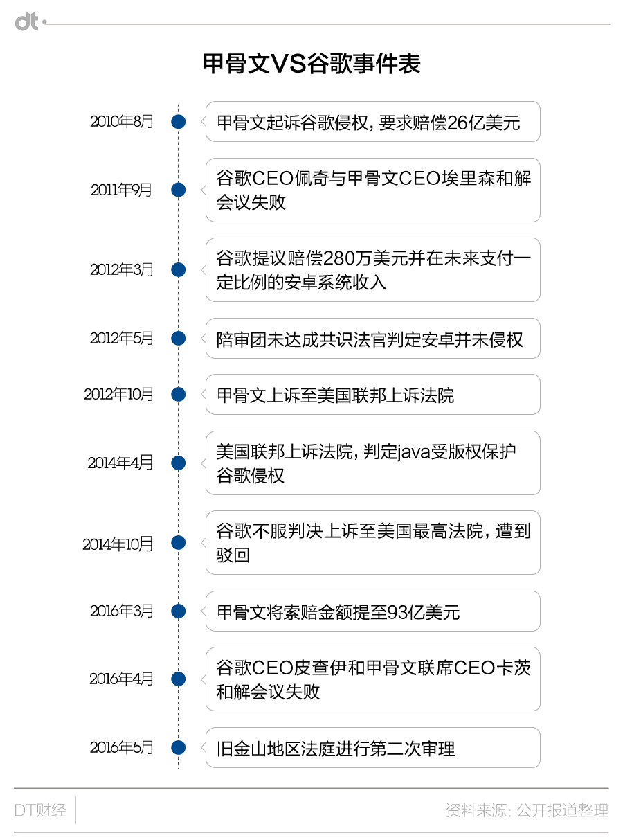Select the 2011年9月 timeline dot
623x840 pixels.
pyautogui.click(x=179, y=190)
